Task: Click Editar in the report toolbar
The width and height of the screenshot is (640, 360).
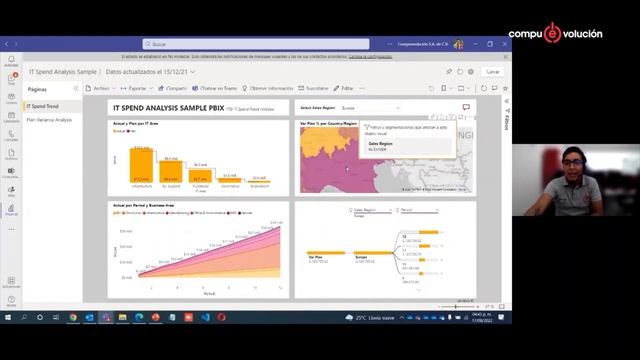Action: pyautogui.click(x=343, y=88)
